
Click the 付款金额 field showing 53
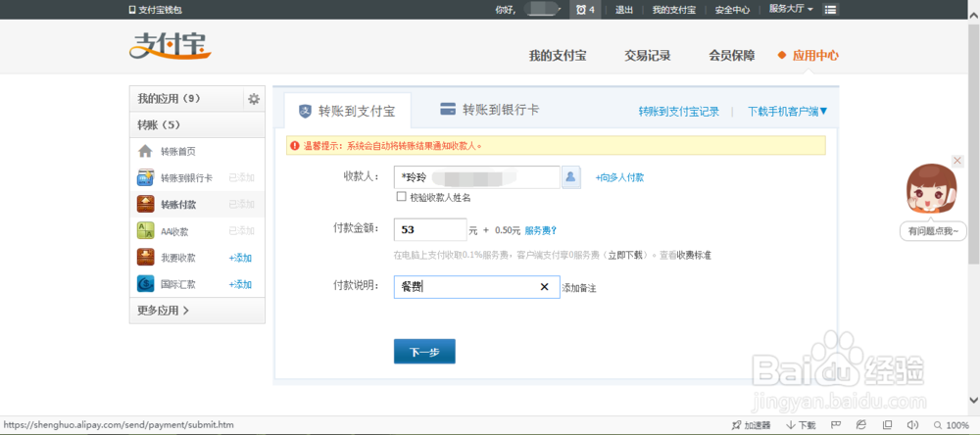[430, 230]
